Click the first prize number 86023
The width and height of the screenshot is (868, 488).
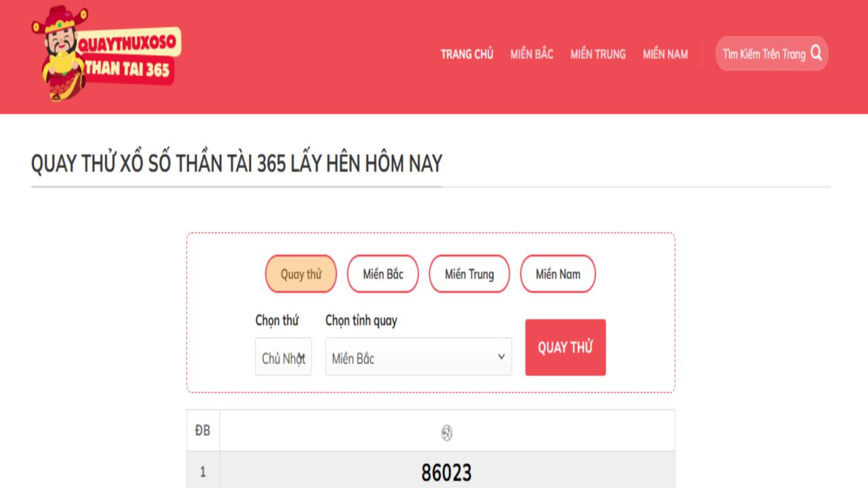coord(446,472)
